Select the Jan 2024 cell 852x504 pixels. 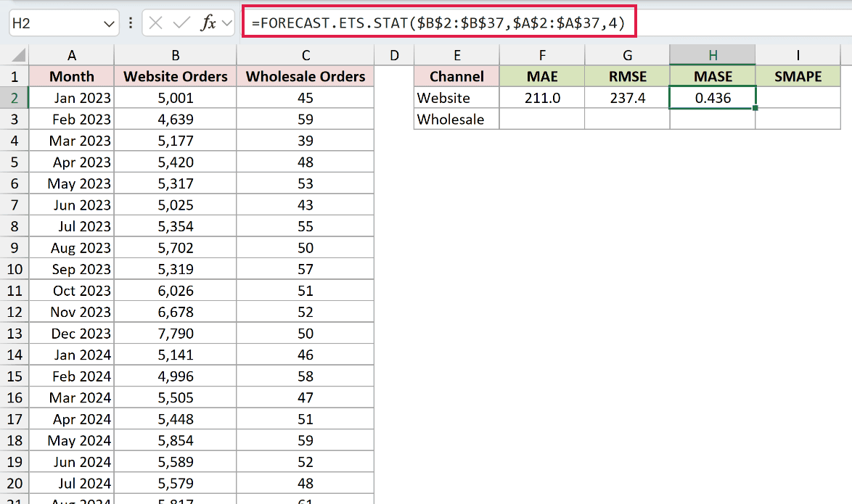point(72,355)
